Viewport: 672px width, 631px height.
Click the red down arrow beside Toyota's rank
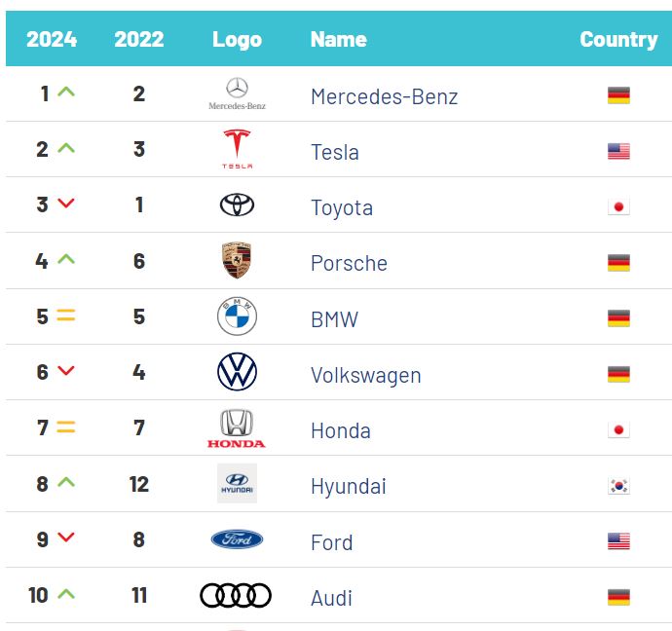tap(66, 204)
